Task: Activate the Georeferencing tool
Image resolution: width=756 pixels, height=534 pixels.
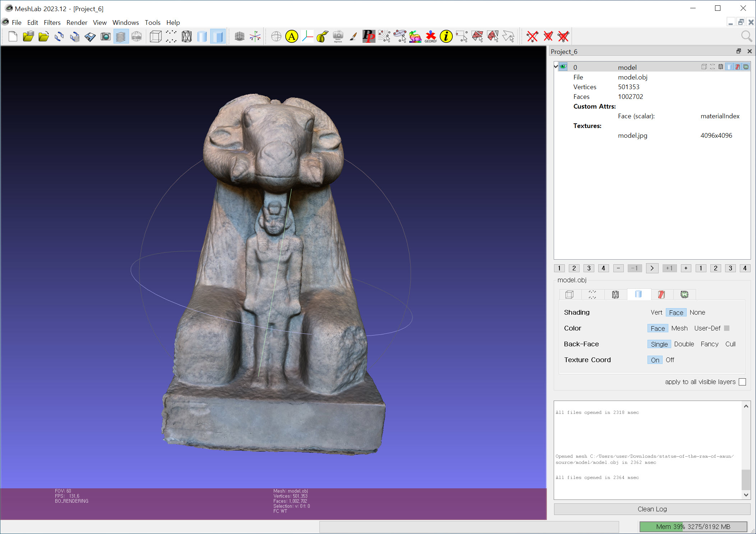Action: [x=430, y=36]
